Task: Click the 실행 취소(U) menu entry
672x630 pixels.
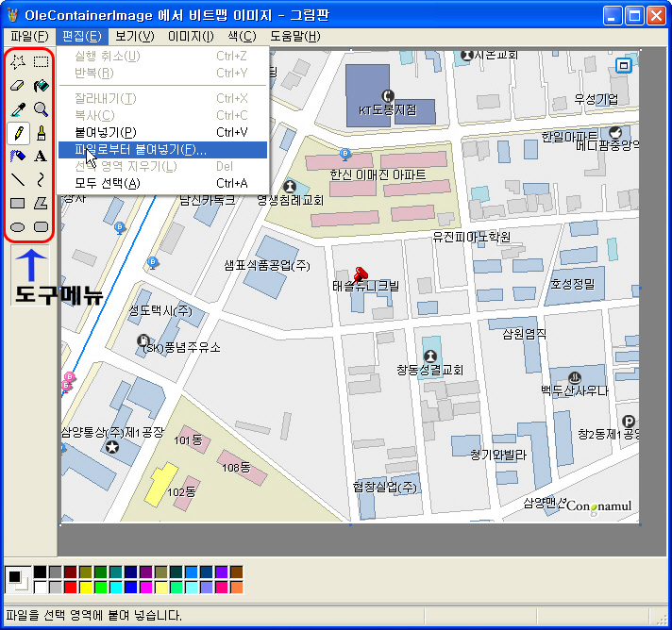Action: pyautogui.click(x=163, y=56)
